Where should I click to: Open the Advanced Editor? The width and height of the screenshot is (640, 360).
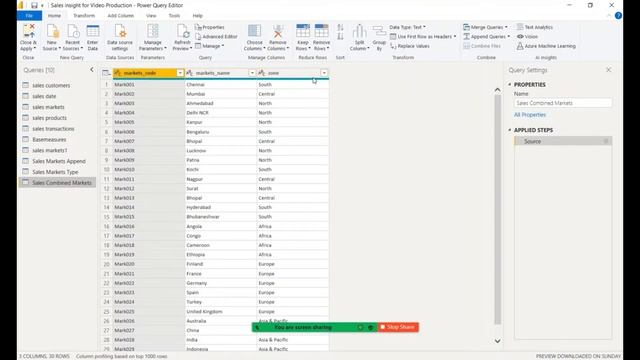[x=216, y=36]
